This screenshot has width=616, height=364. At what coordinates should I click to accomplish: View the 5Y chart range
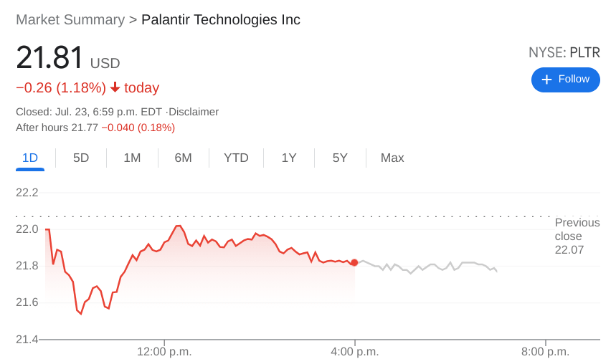(340, 158)
